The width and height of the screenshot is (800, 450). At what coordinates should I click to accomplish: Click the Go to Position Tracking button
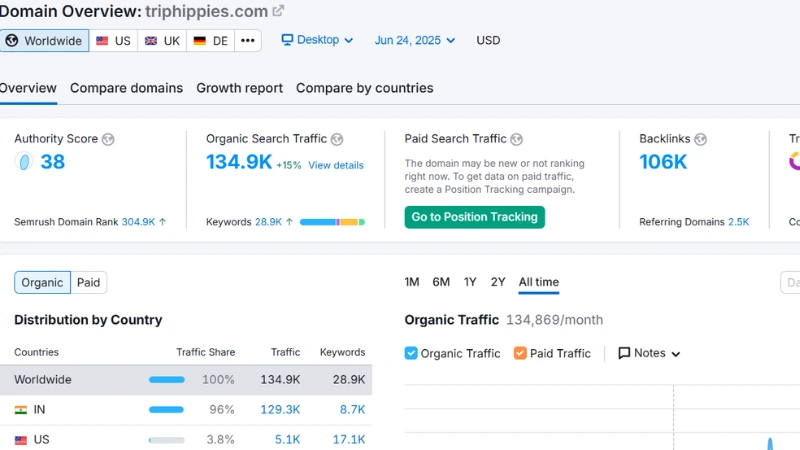point(474,217)
